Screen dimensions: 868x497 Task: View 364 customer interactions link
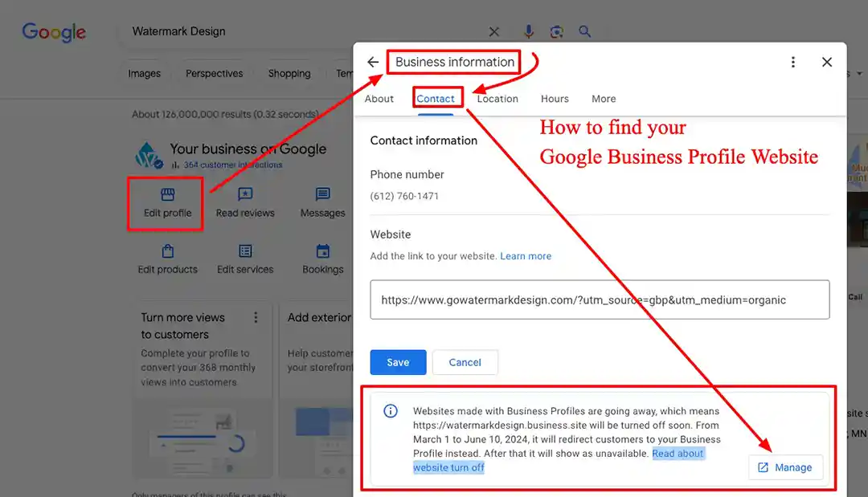232,165
